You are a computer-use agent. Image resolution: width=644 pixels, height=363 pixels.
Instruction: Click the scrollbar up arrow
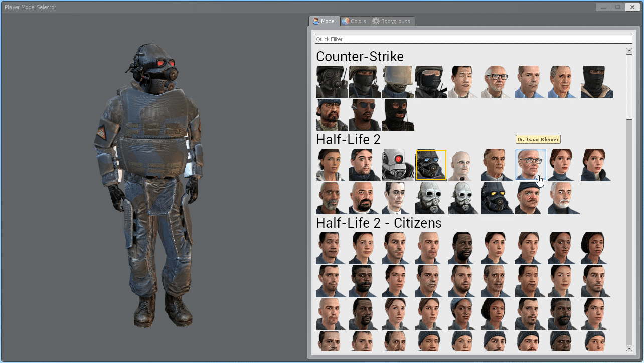pos(629,51)
